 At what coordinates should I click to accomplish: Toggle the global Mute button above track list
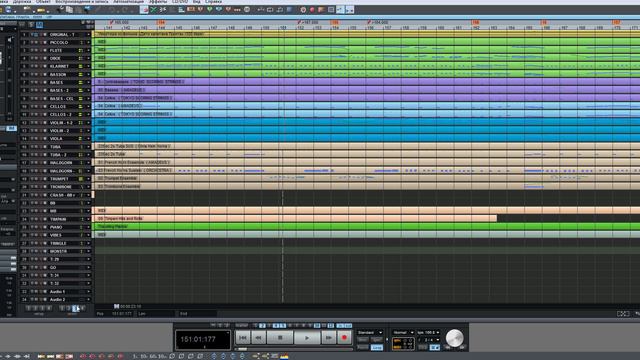click(39, 25)
